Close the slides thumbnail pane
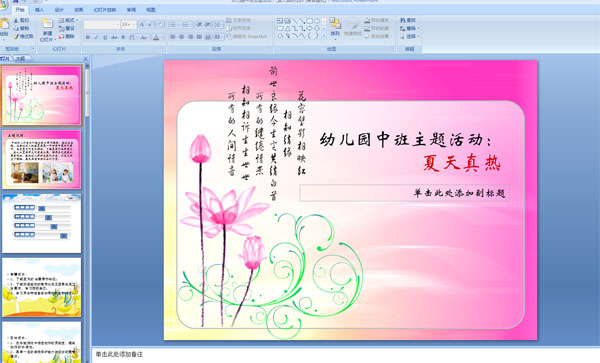 click(85, 59)
